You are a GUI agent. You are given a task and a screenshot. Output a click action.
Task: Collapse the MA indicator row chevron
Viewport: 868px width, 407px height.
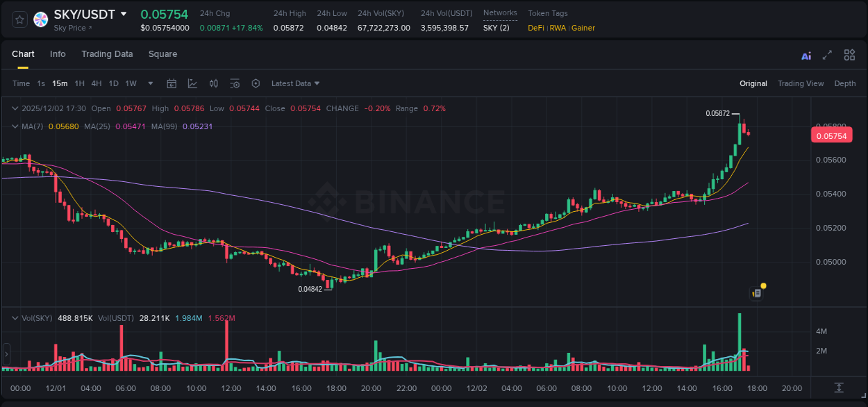[15, 126]
